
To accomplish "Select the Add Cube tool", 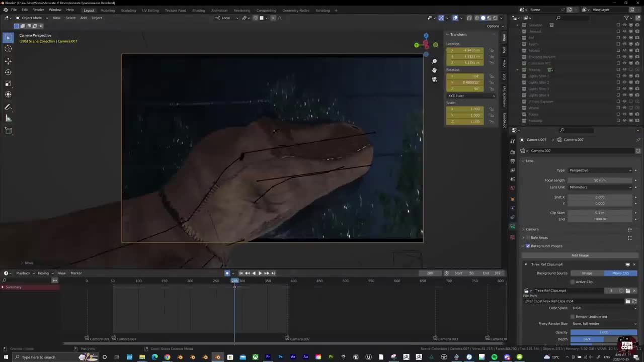I will pyautogui.click(x=8, y=131).
